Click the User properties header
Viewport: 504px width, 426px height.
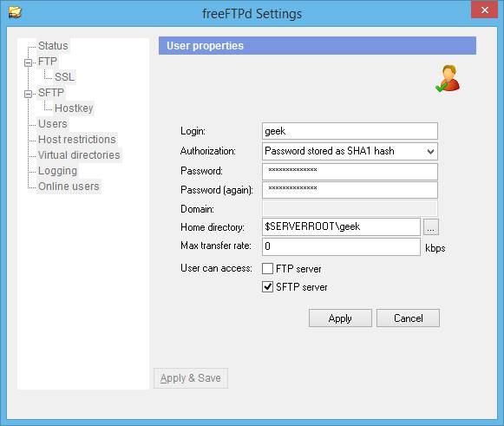point(317,46)
